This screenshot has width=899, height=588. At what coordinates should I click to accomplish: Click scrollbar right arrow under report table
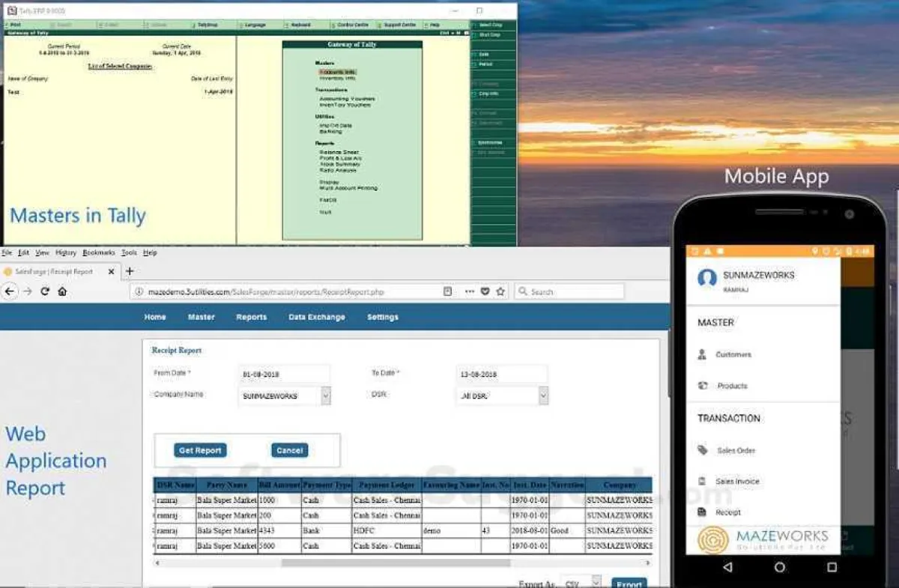tap(647, 563)
